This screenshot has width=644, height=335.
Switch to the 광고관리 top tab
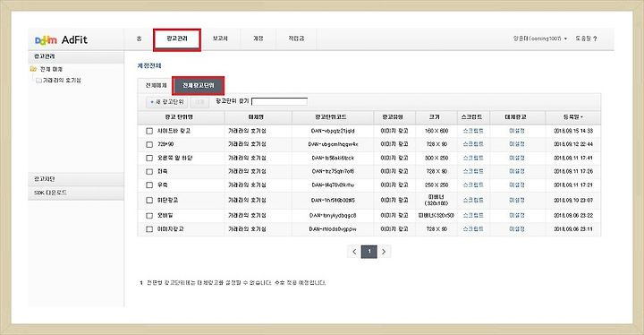tap(177, 39)
